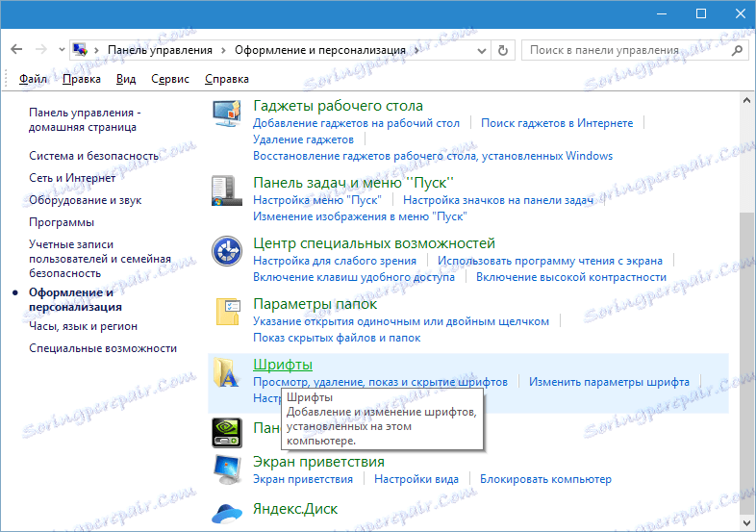Open Программы category
The width and height of the screenshot is (756, 532).
tap(62, 222)
